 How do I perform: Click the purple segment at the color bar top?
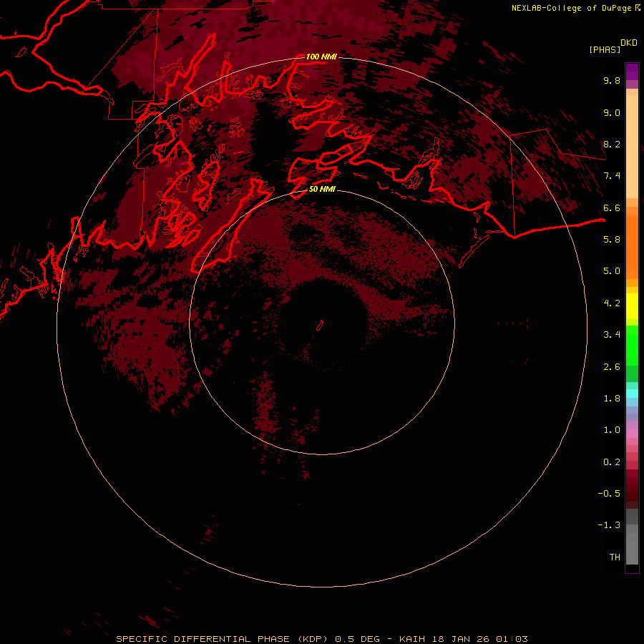(x=632, y=72)
